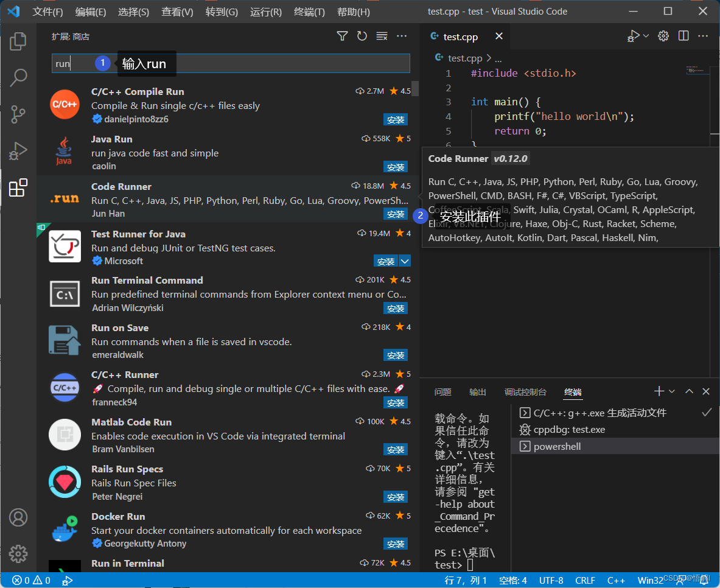Open the Explorer view in activity bar
Image resolution: width=720 pixels, height=588 pixels.
(18, 41)
